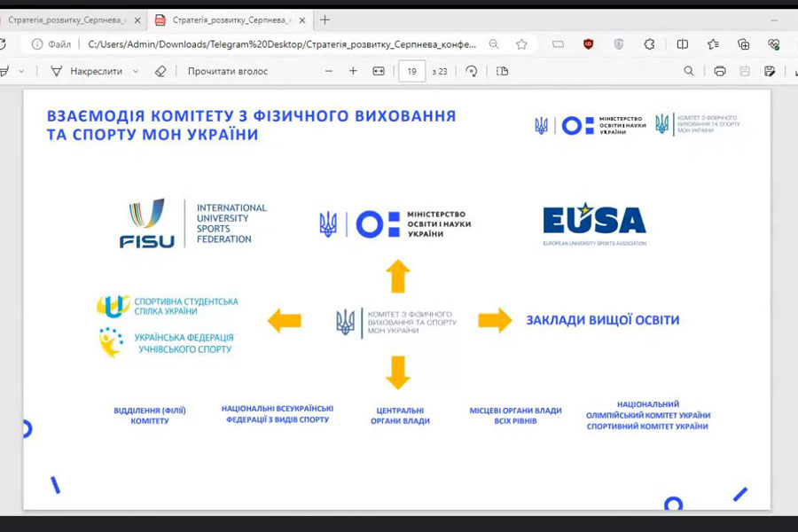This screenshot has height=532, width=798.
Task: Start Прочитати вголос read aloud
Action: 228,71
